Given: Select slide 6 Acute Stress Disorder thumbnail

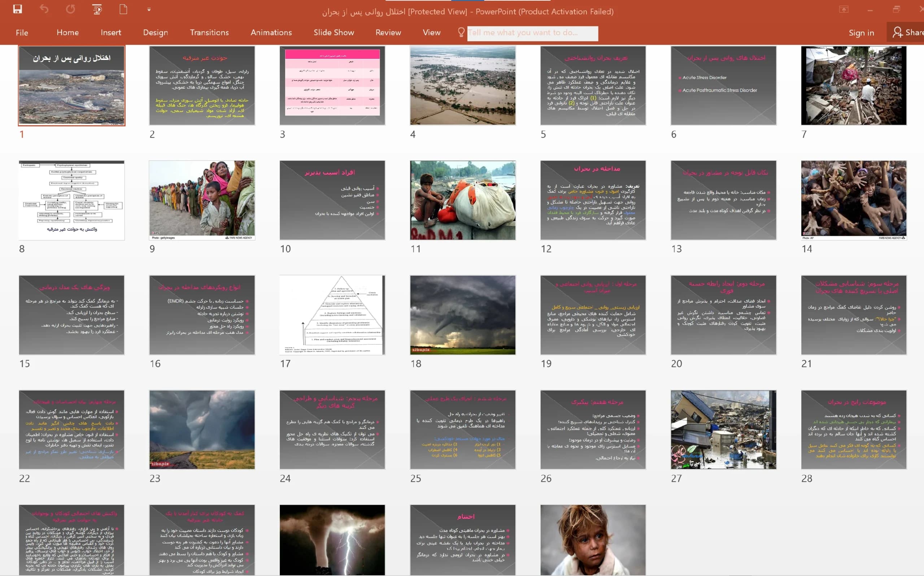Looking at the screenshot, I should 723,86.
